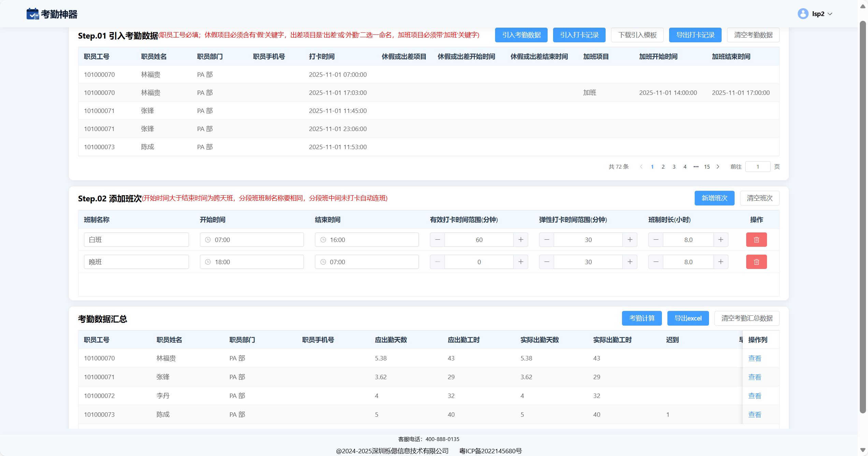Delete the 晚班 shift row

756,262
